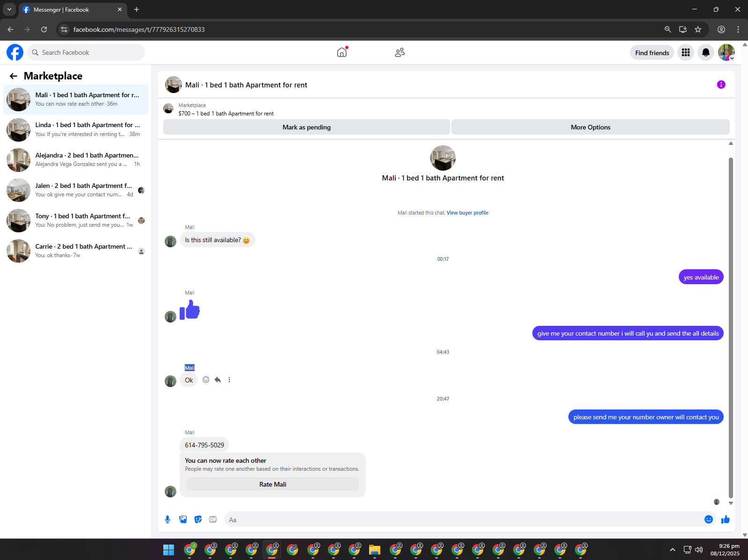Select the Mali conversation in list

[x=76, y=100]
